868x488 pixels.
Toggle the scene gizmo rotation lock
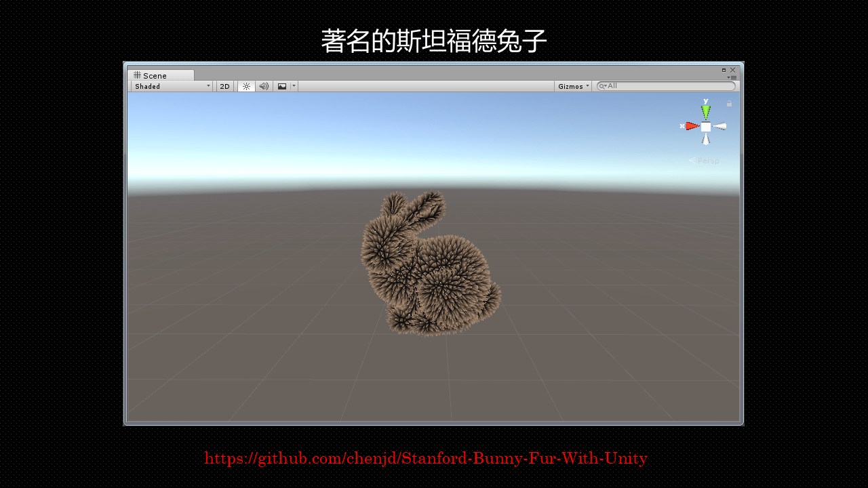(729, 104)
